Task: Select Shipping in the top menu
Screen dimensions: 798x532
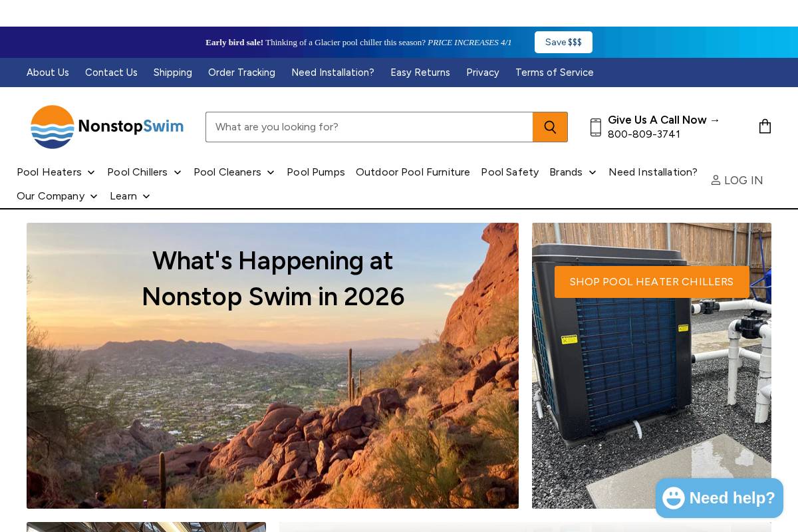Action: (172, 72)
